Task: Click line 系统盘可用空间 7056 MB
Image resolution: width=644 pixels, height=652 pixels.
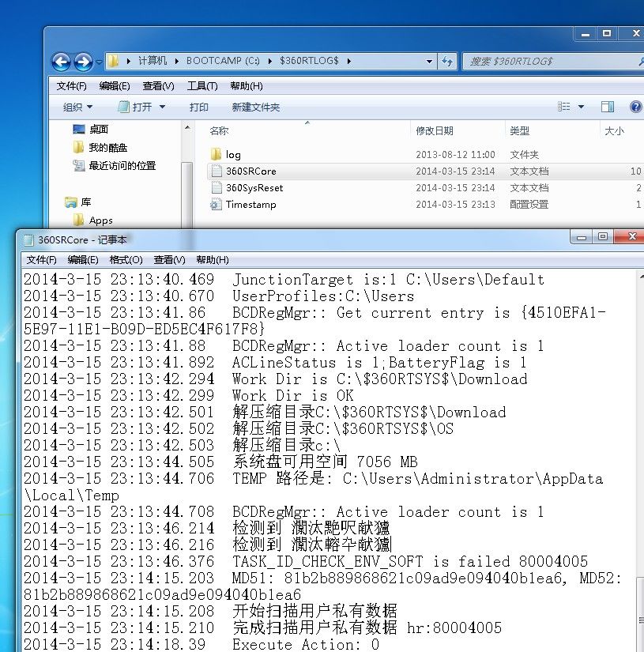Action: pyautogui.click(x=220, y=462)
